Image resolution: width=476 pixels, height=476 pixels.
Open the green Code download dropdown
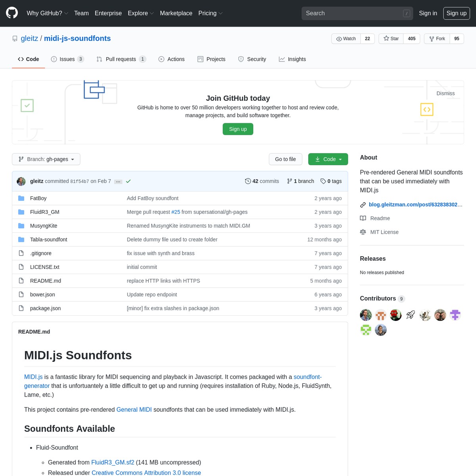click(328, 159)
